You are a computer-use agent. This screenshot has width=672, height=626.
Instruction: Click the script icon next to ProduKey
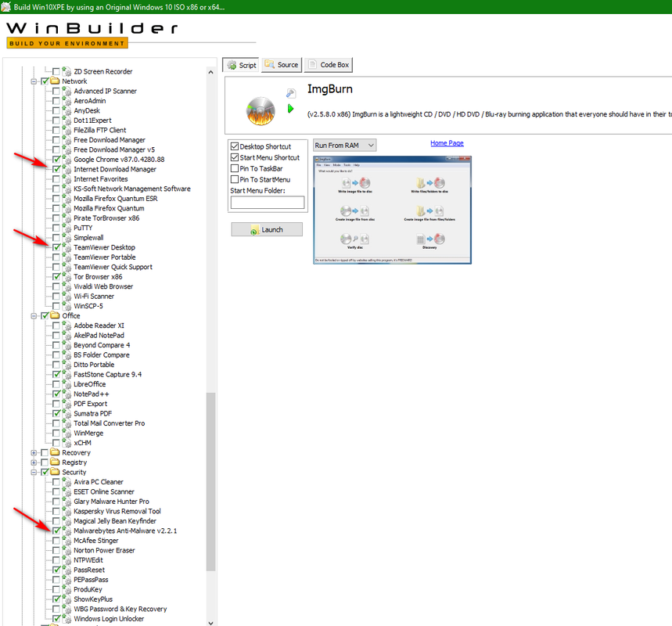tap(66, 589)
